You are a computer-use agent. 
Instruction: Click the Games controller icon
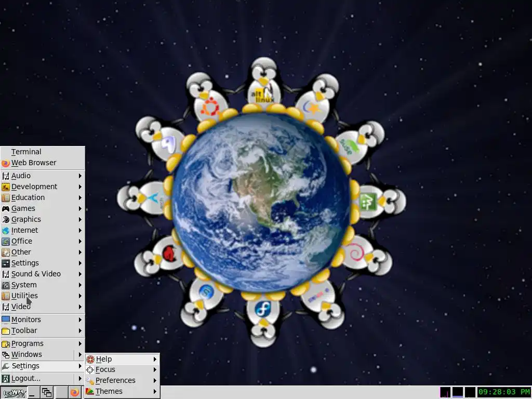[5, 208]
